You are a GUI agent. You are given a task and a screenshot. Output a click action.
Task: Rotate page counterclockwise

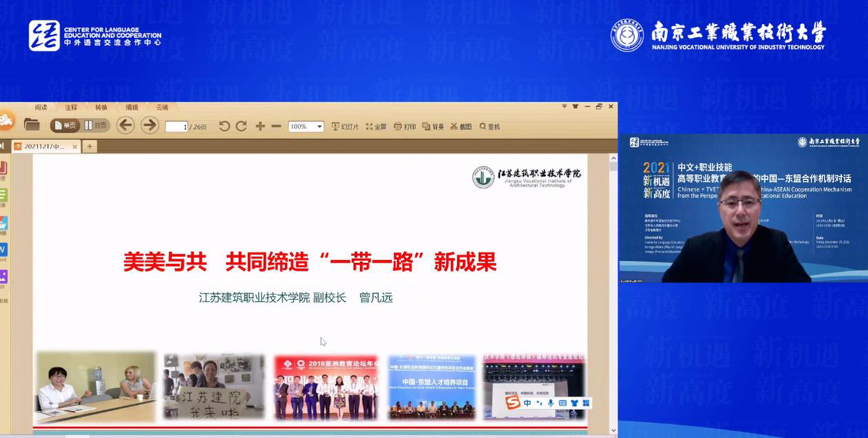tap(225, 126)
